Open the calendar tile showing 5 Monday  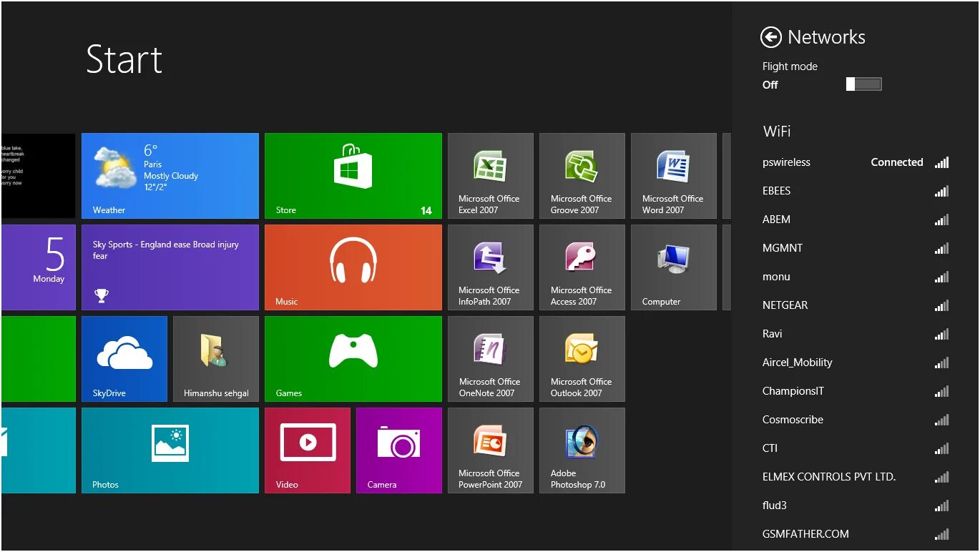tap(39, 267)
